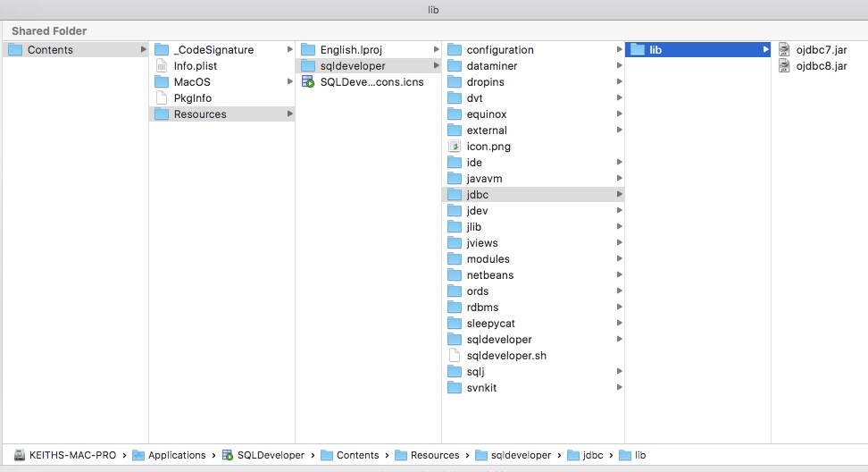Click the lib folder icon in column view
Screen dimensions: 868x472
pyautogui.click(x=638, y=50)
